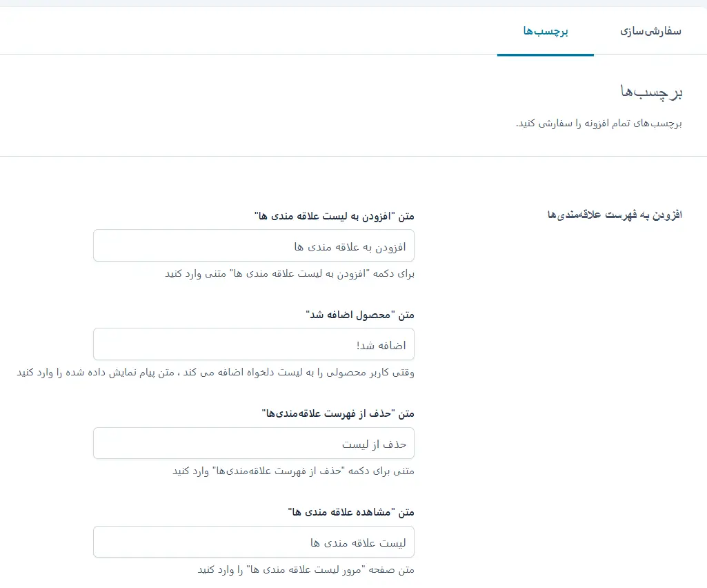Click label متن "حذف از فهرست علاقه‌مندی‌ها"
The height and width of the screenshot is (588, 707).
338,414
